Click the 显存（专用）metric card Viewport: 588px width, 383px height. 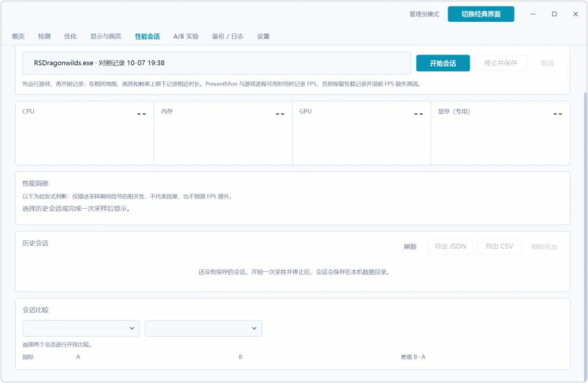click(500, 133)
